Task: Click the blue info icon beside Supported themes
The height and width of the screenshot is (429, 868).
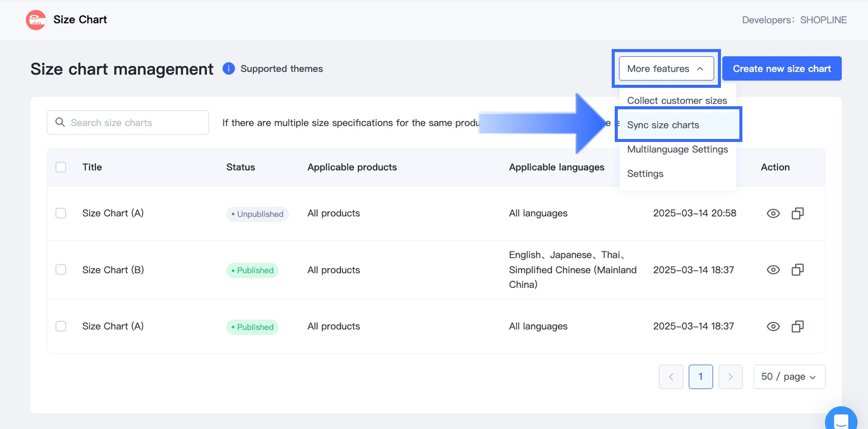Action: point(229,68)
